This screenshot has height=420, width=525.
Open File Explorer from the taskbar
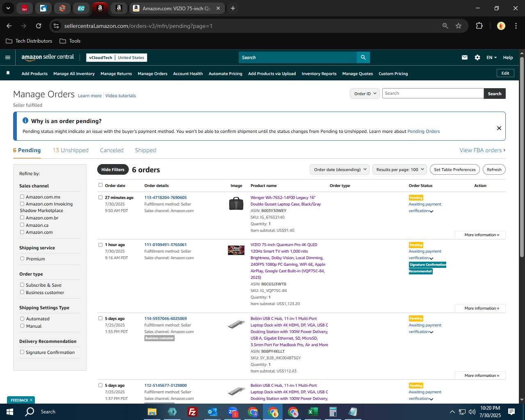(x=152, y=412)
